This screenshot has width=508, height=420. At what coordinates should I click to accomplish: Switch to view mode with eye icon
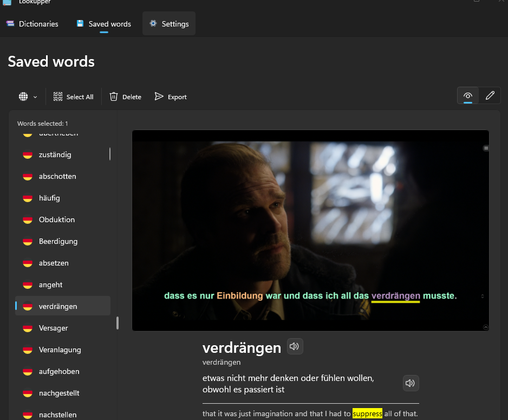tap(468, 96)
